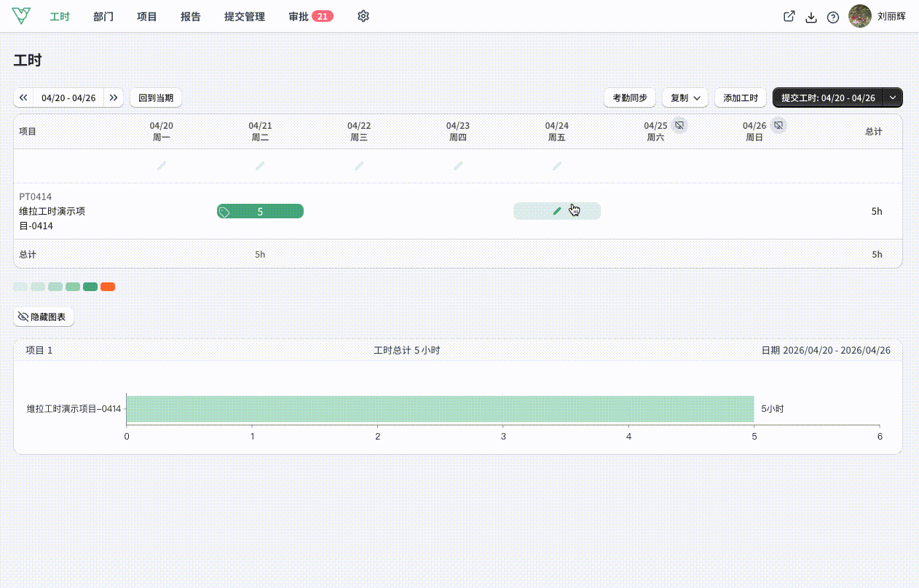
Task: Click the orange legend swatch
Action: [108, 287]
